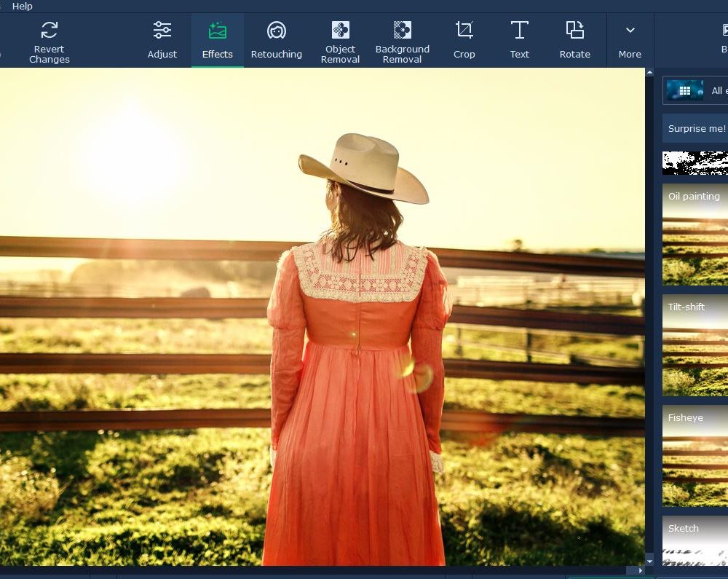The height and width of the screenshot is (579, 728).
Task: Click the vertical scrollbar down arrow
Action: click(649, 561)
